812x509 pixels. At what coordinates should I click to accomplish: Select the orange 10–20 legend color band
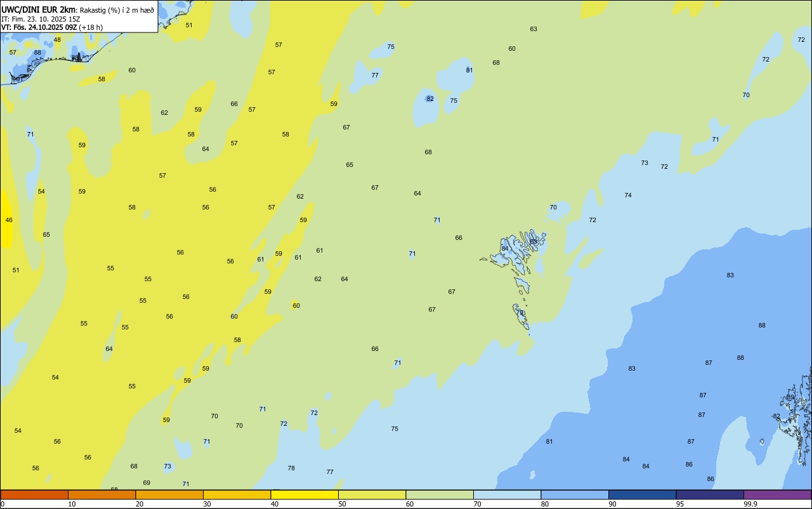pyautogui.click(x=101, y=494)
